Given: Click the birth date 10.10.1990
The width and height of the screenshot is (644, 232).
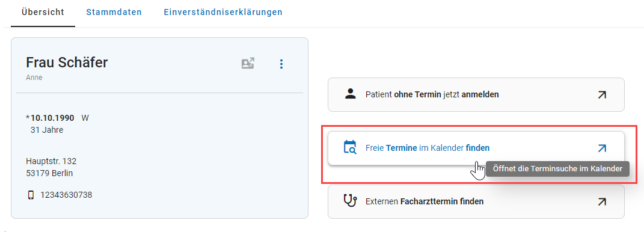Looking at the screenshot, I should click(52, 118).
